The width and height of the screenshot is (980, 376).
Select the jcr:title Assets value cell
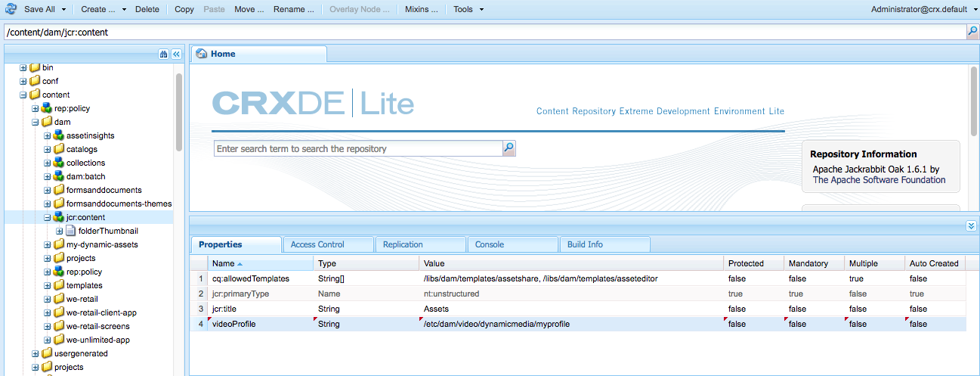coord(572,309)
